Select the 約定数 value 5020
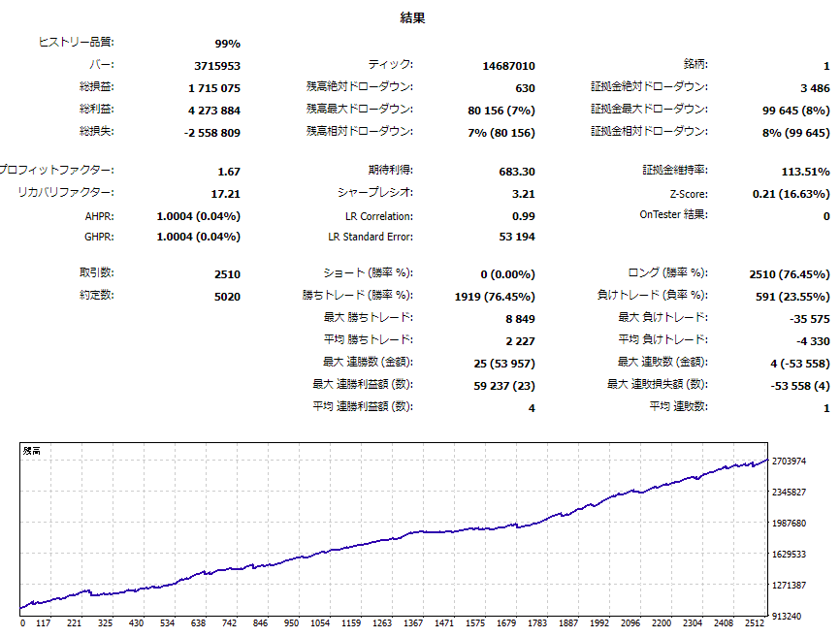Screen dimensions: 840x637 coord(227,297)
